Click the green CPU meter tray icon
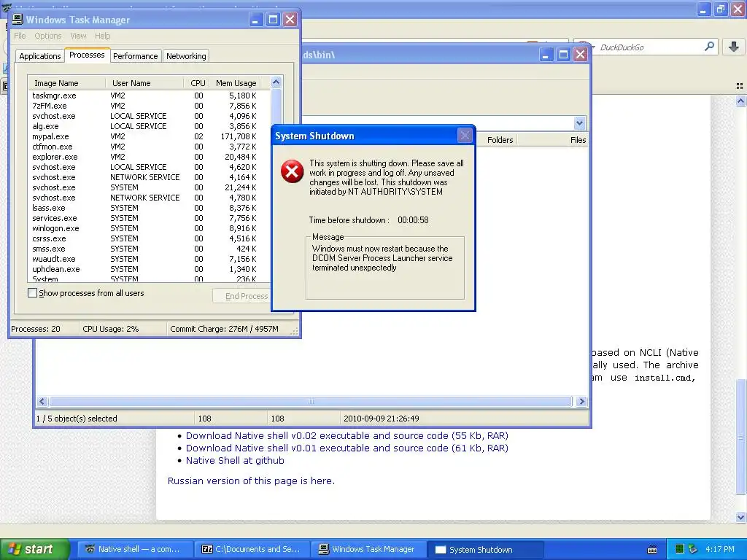This screenshot has height=560, width=747. (680, 549)
